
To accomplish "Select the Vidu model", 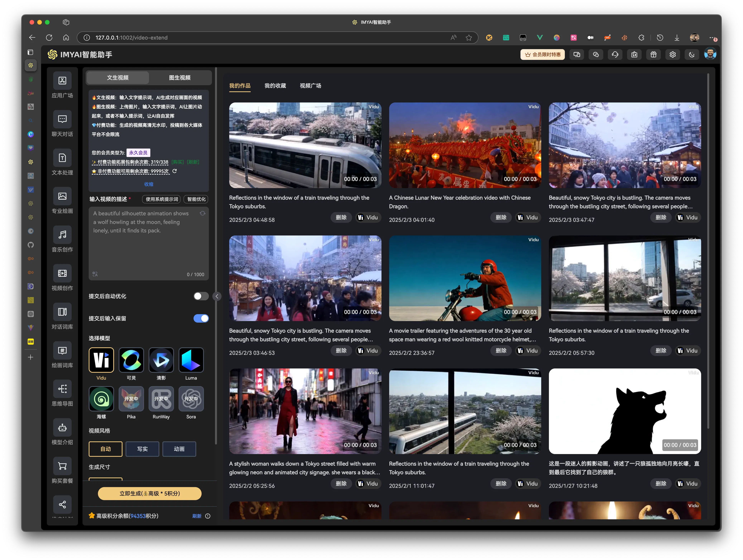I will coord(101,360).
